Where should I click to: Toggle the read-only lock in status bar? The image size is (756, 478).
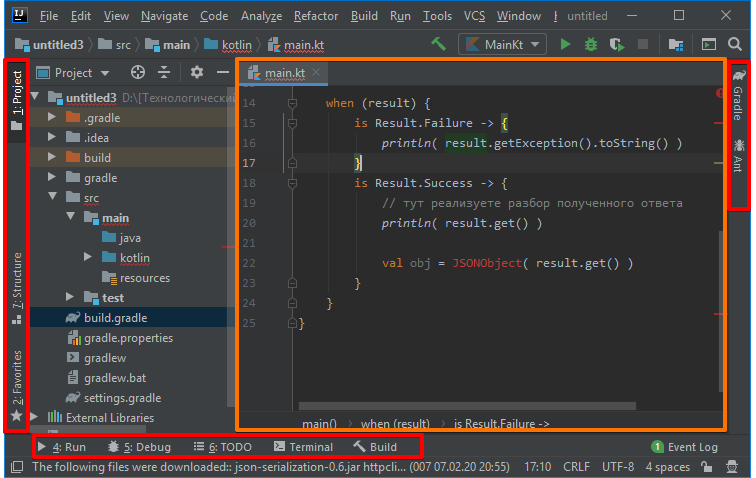point(707,467)
